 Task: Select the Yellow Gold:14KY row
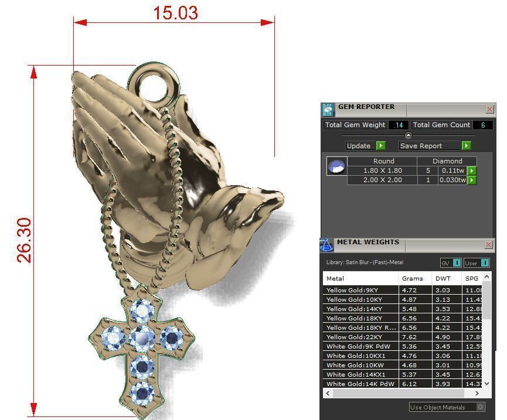pyautogui.click(x=402, y=309)
